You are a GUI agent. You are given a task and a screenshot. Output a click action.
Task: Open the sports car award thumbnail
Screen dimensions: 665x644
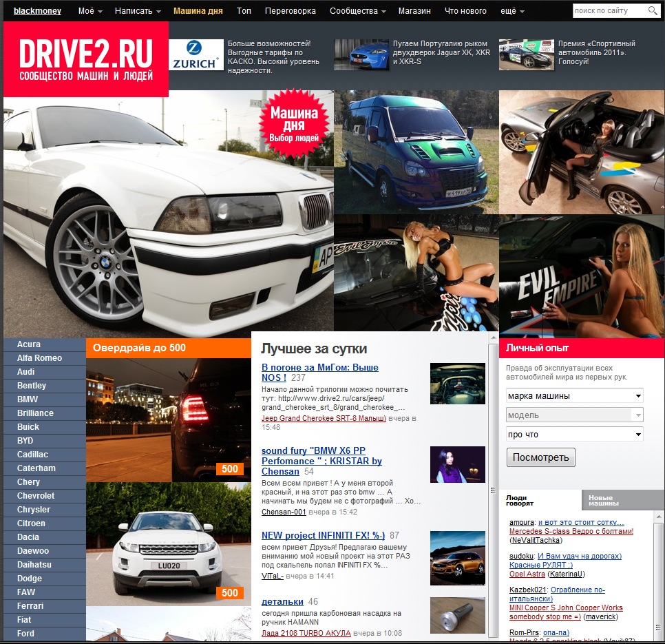[x=527, y=54]
